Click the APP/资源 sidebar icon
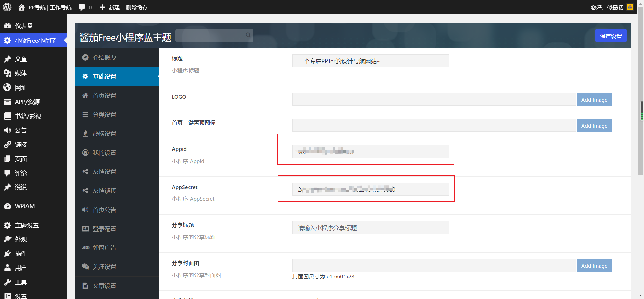644x299 pixels. tap(7, 102)
